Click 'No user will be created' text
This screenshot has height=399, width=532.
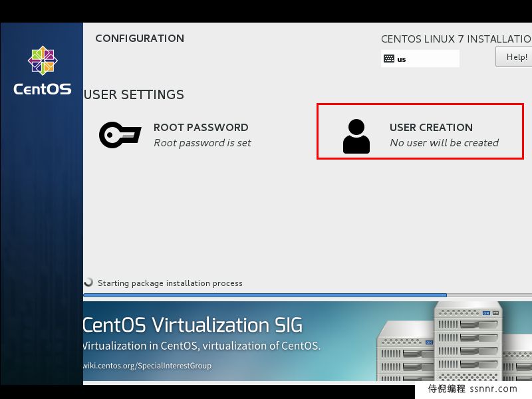click(444, 143)
